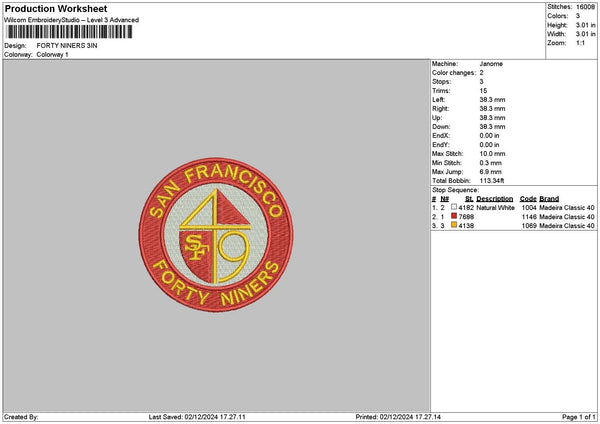Click stitch count 4182 in stop sequence
The width and height of the screenshot is (600, 424).
pyautogui.click(x=466, y=207)
